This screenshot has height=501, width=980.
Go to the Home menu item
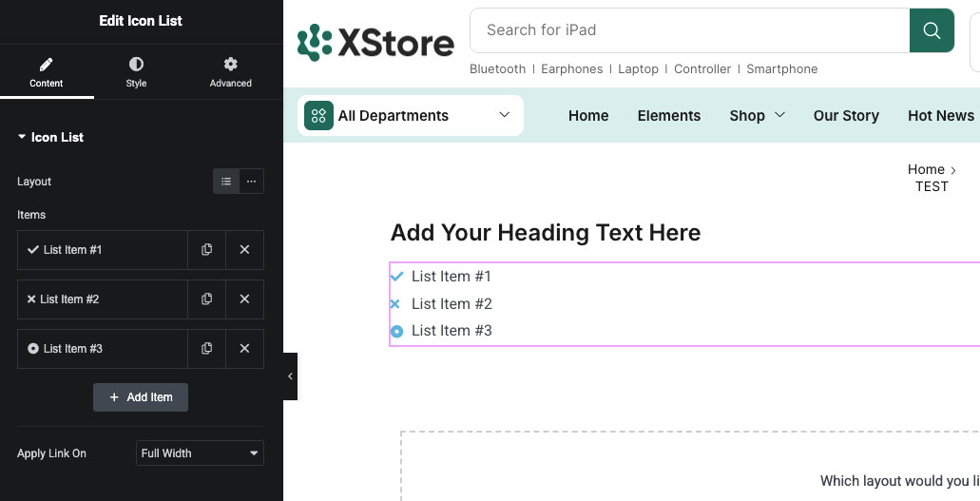tap(588, 116)
